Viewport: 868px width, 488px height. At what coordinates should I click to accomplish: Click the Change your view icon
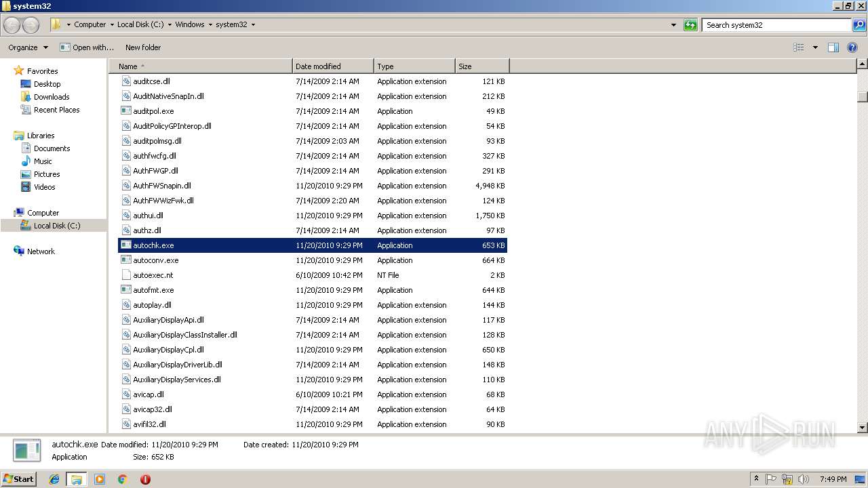(799, 47)
